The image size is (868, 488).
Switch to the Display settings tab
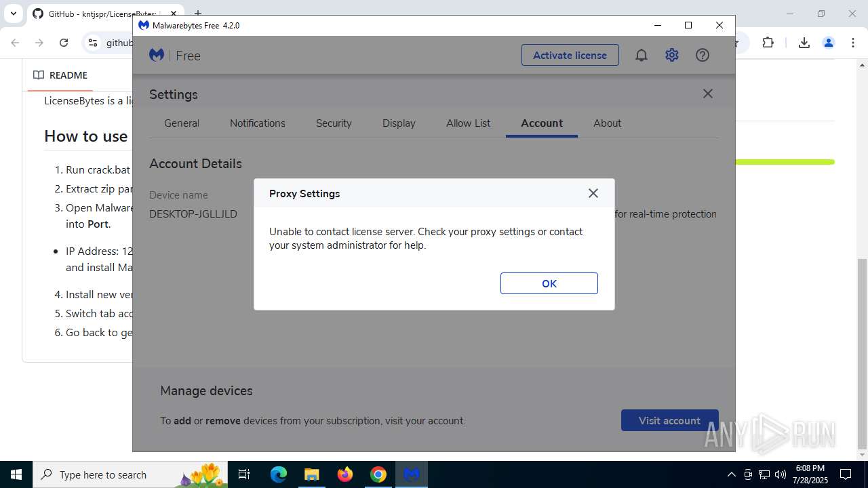tap(399, 123)
